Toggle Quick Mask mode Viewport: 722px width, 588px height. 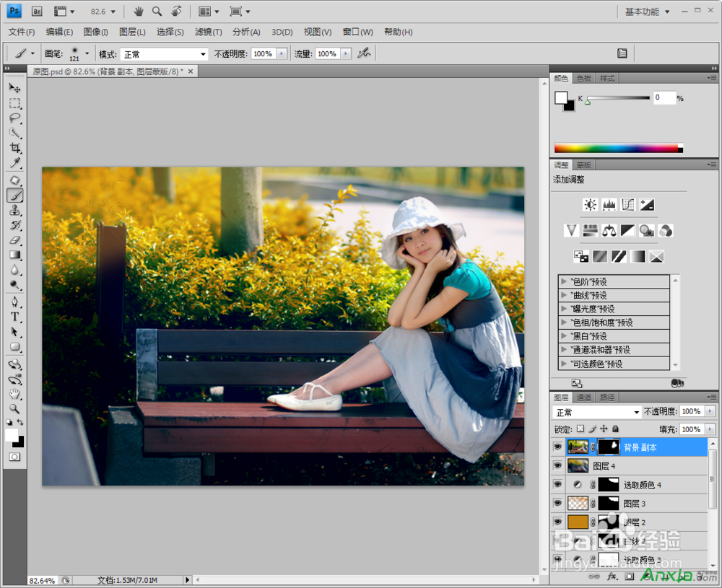pyautogui.click(x=14, y=457)
